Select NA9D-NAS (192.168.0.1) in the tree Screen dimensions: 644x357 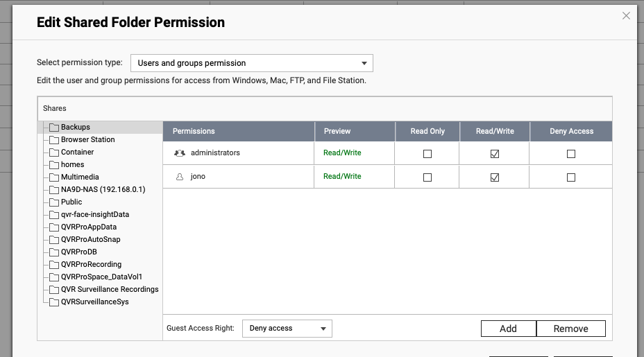[103, 190]
